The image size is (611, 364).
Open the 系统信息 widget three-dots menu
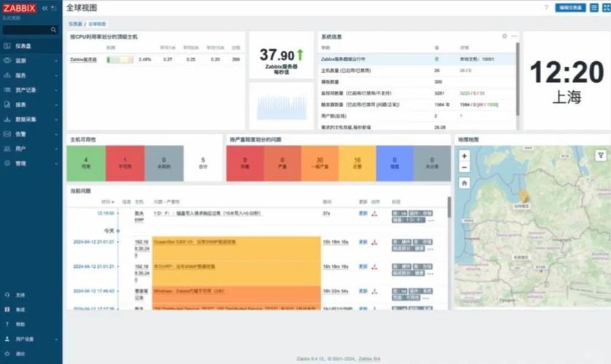(x=514, y=36)
